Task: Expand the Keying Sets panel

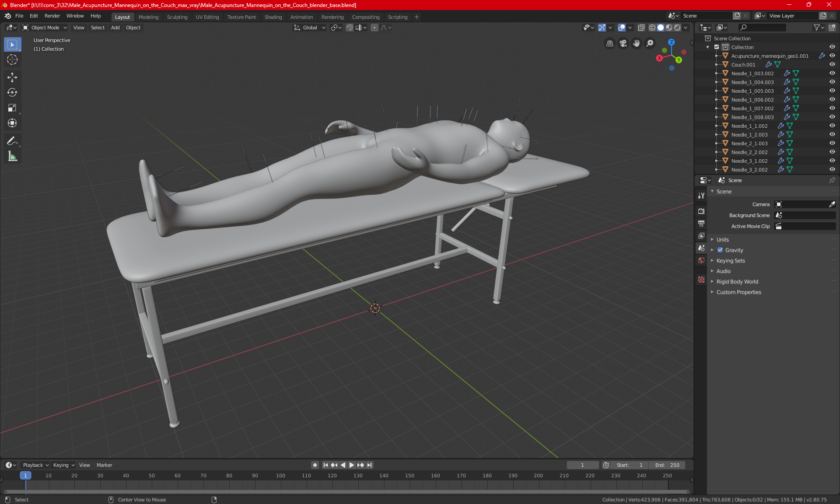Action: pyautogui.click(x=731, y=261)
